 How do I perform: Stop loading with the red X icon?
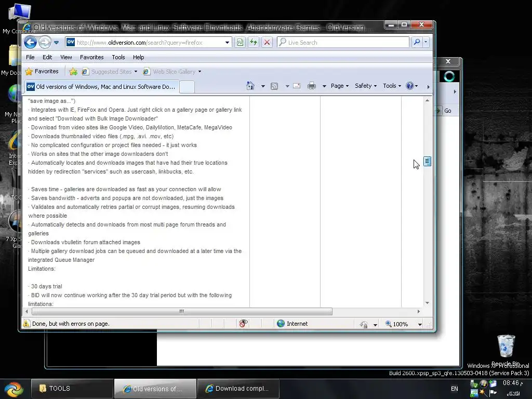click(x=267, y=43)
